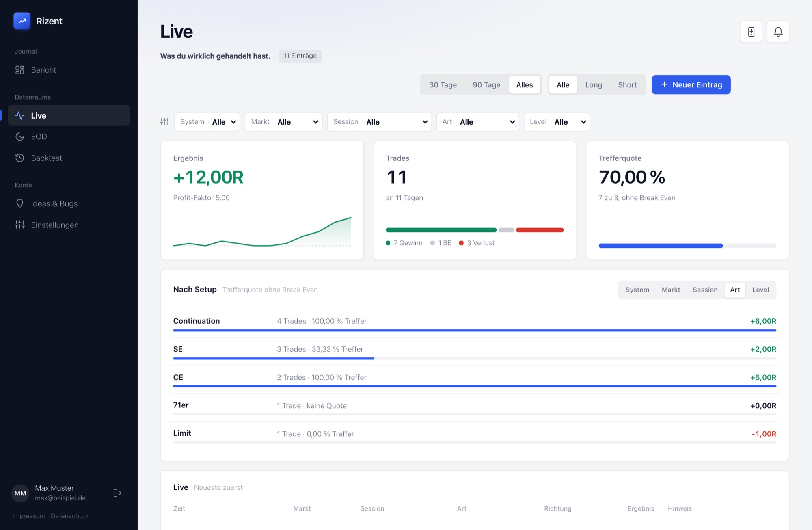The width and height of the screenshot is (812, 530).
Task: Open Bericht grid icon in sidebar
Action: [19, 70]
